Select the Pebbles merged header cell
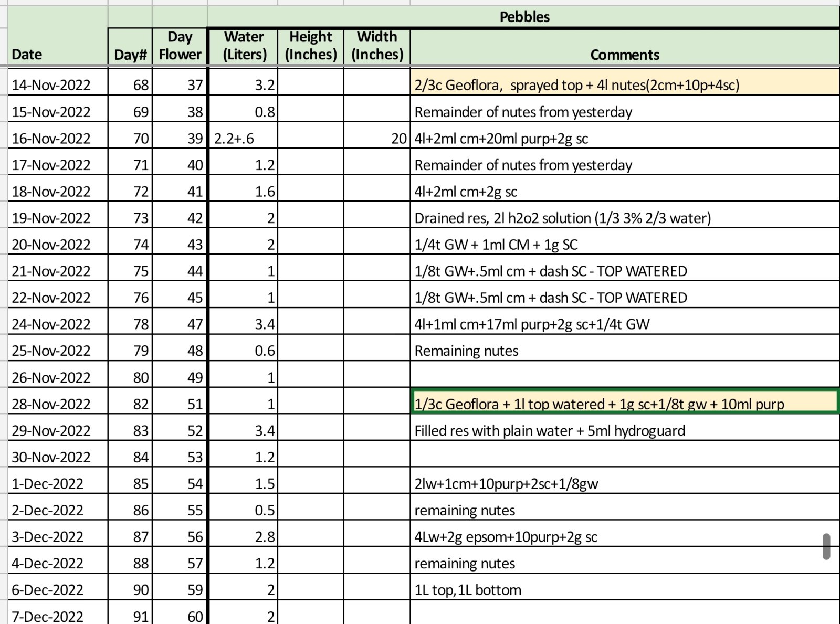This screenshot has height=624, width=840. [x=524, y=17]
